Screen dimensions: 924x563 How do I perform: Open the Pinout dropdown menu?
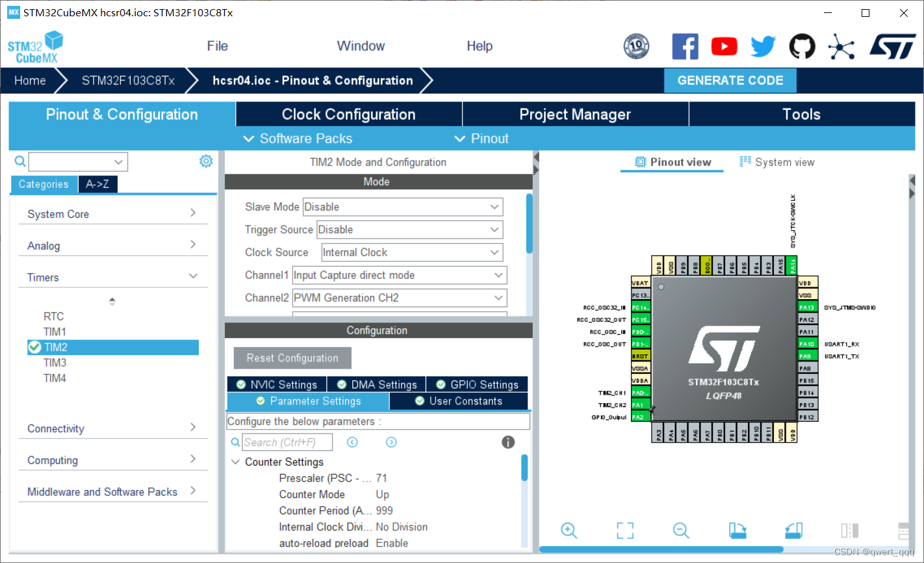pos(481,138)
